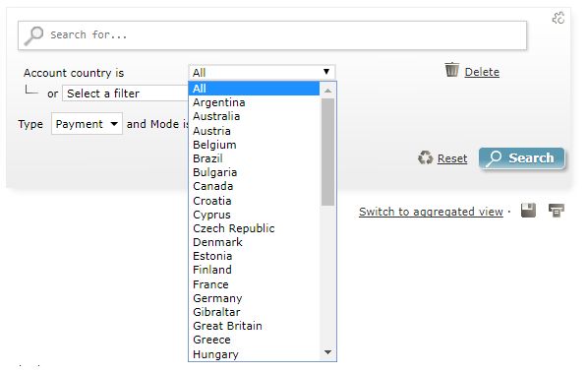Click into the Search for... text field

[x=272, y=35]
